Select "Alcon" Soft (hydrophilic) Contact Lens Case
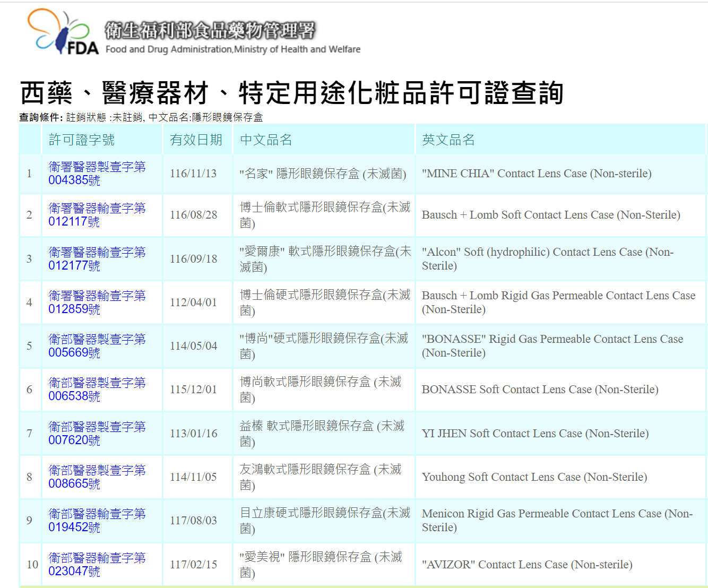Viewport: 708px width, 588px height. pos(548,259)
